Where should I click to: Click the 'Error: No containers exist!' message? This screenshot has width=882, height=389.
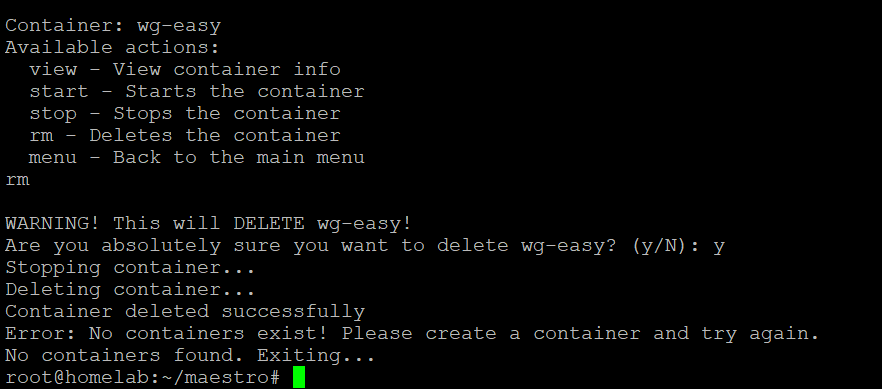pyautogui.click(x=167, y=334)
